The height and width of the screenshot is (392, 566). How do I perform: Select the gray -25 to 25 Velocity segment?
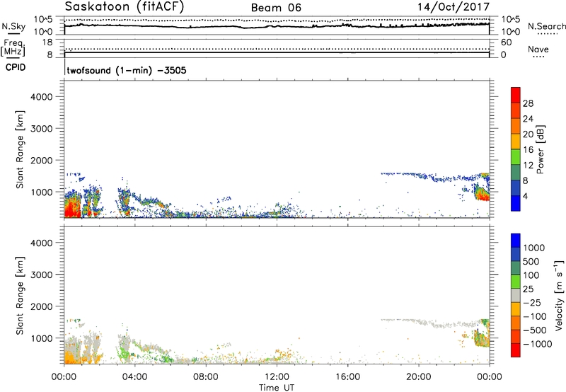[x=516, y=295]
